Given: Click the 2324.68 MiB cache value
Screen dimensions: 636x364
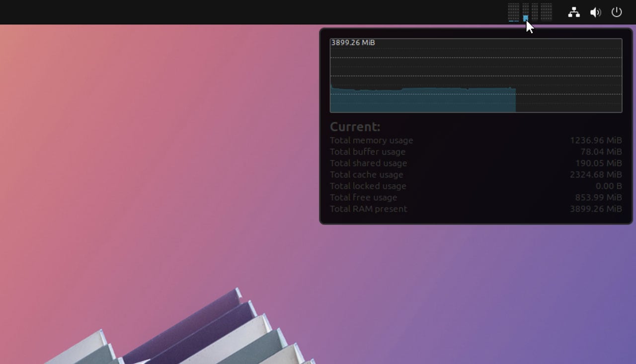Looking at the screenshot, I should click(596, 175).
